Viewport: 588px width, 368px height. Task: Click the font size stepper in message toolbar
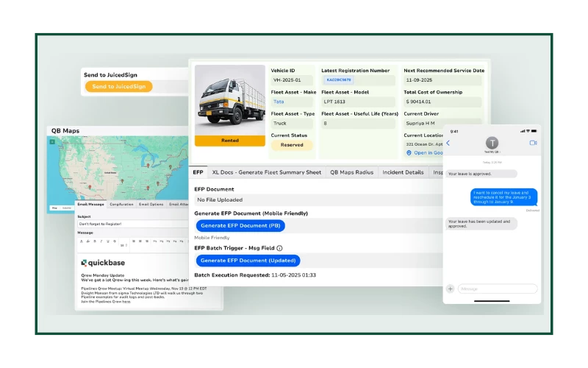(123, 245)
